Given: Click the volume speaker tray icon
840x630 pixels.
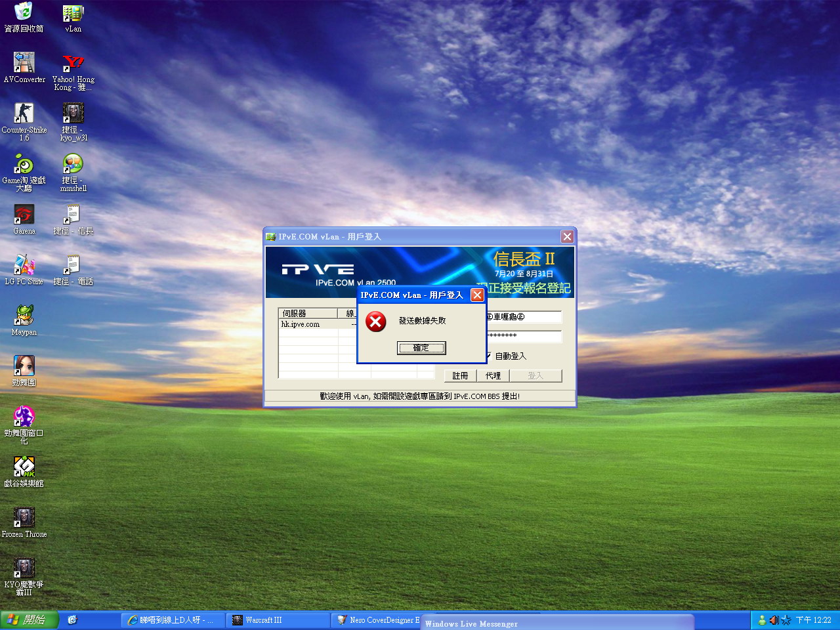Looking at the screenshot, I should [x=774, y=620].
